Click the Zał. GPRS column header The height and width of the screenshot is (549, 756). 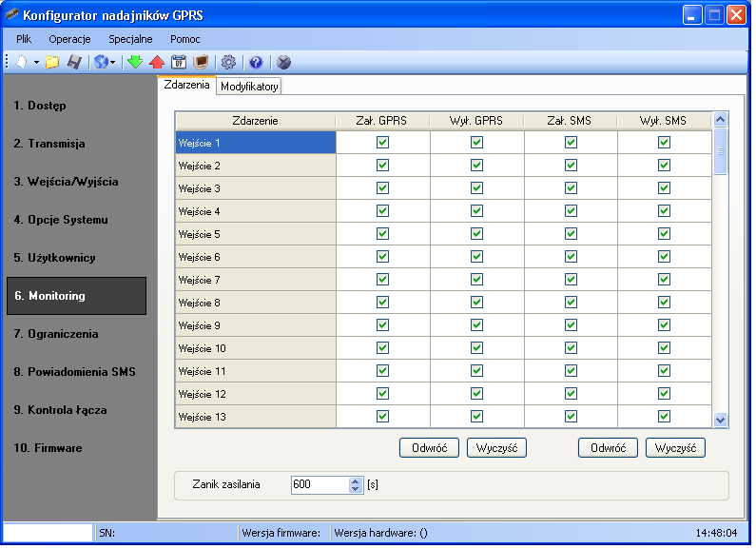point(382,121)
